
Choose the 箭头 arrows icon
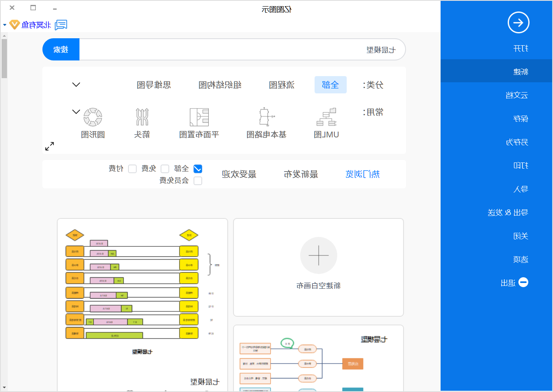click(142, 117)
